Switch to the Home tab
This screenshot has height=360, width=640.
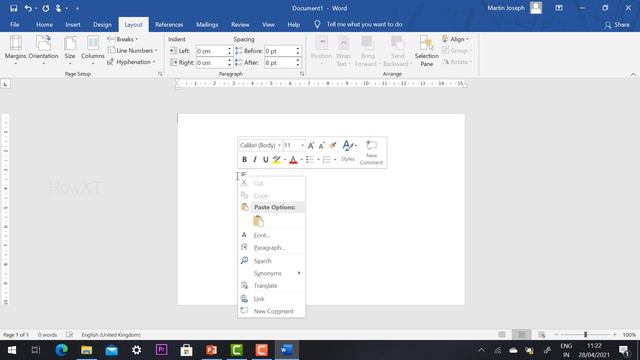44,24
